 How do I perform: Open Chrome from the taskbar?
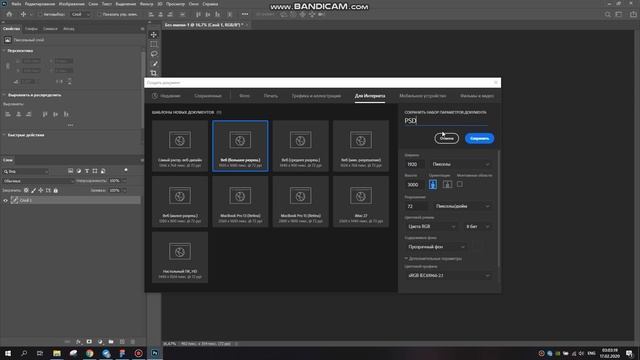point(89,353)
